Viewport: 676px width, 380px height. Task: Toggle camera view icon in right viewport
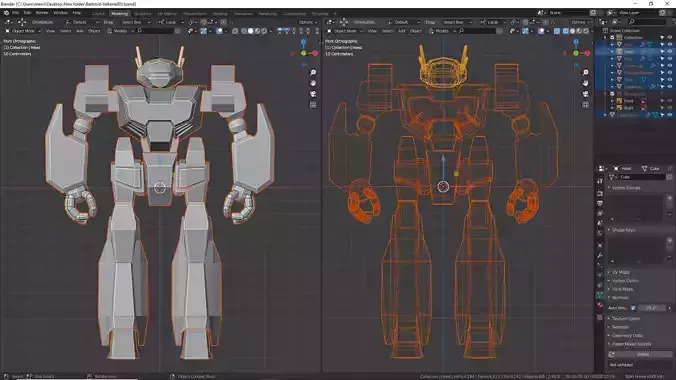[585, 94]
